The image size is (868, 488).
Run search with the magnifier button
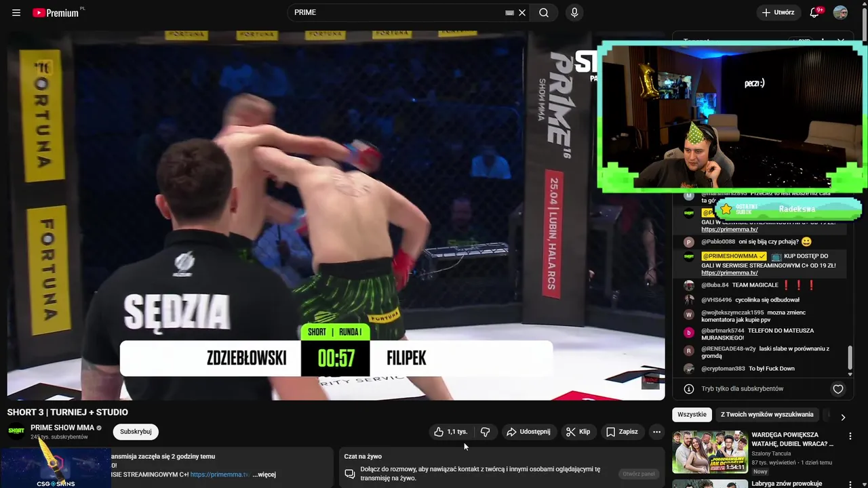544,13
